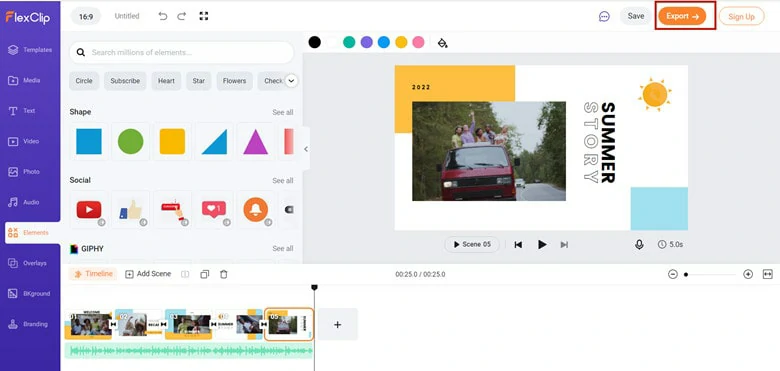This screenshot has height=371, width=780.
Task: Open the BKground sidebar panel
Action: [x=30, y=293]
